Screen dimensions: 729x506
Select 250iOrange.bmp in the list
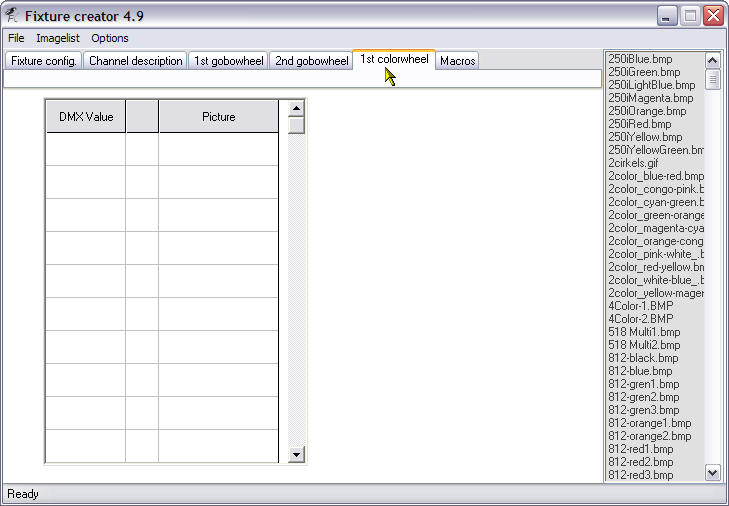(x=647, y=111)
